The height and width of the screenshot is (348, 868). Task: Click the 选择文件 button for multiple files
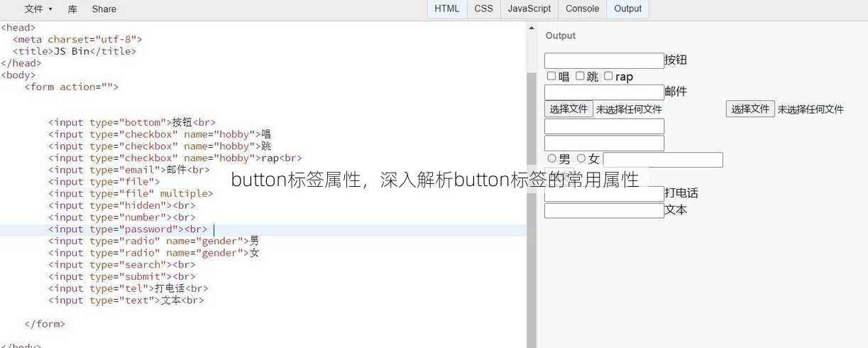click(750, 109)
